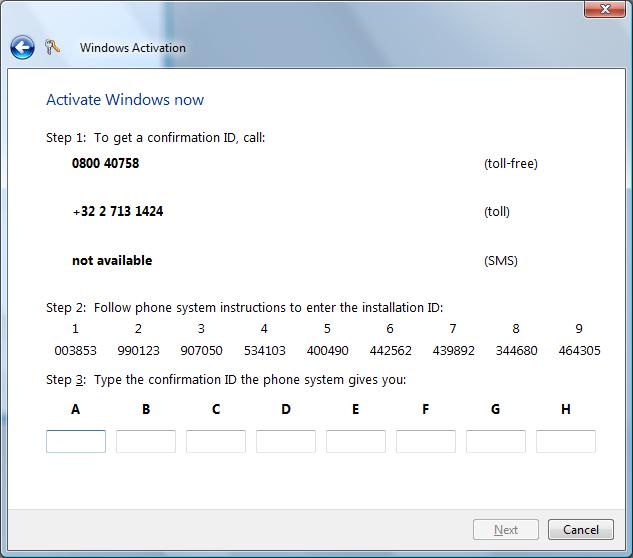Click the toll-free number 0800 40758
The width and height of the screenshot is (633, 558).
[105, 163]
